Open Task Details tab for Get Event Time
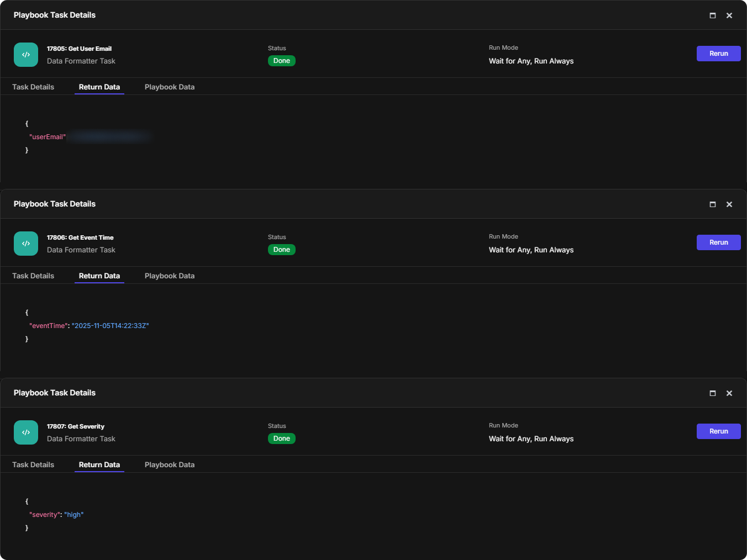Screen dimensions: 747x560 click(33, 276)
